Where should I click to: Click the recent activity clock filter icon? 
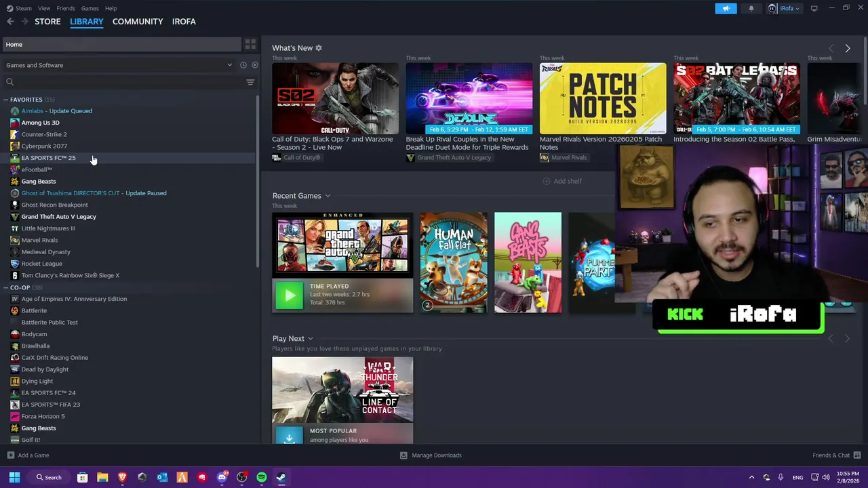pos(243,65)
